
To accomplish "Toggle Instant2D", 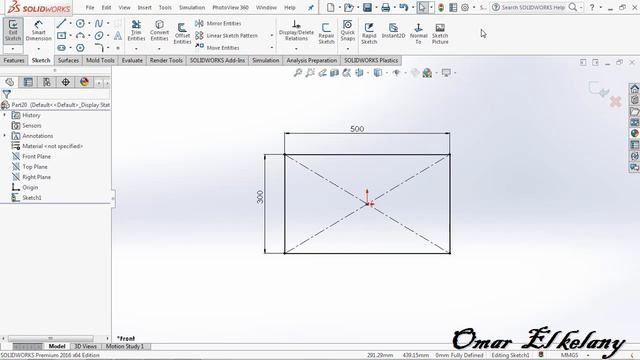I will click(x=393, y=31).
